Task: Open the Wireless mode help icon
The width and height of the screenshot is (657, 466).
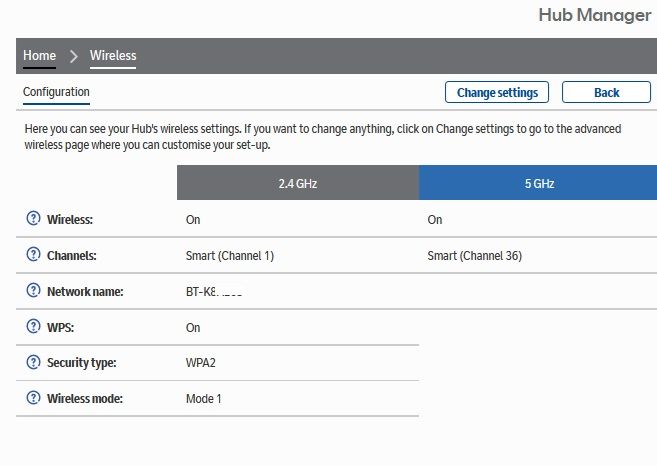Action: coord(33,398)
